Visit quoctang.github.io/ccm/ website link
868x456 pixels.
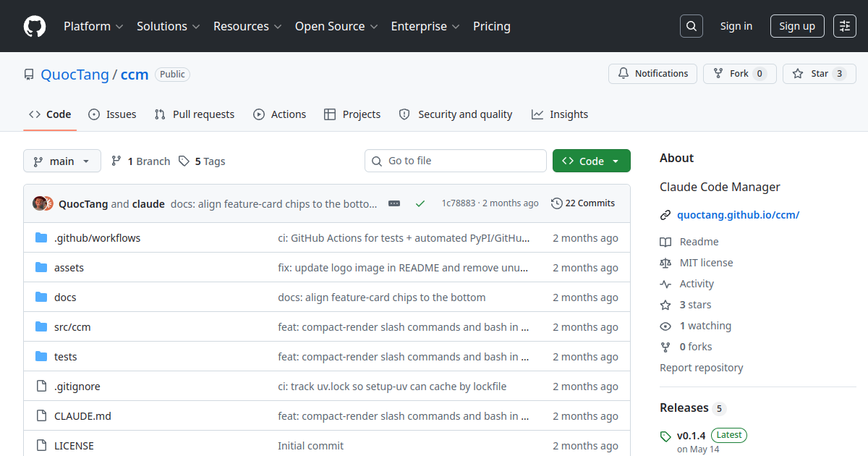738,215
